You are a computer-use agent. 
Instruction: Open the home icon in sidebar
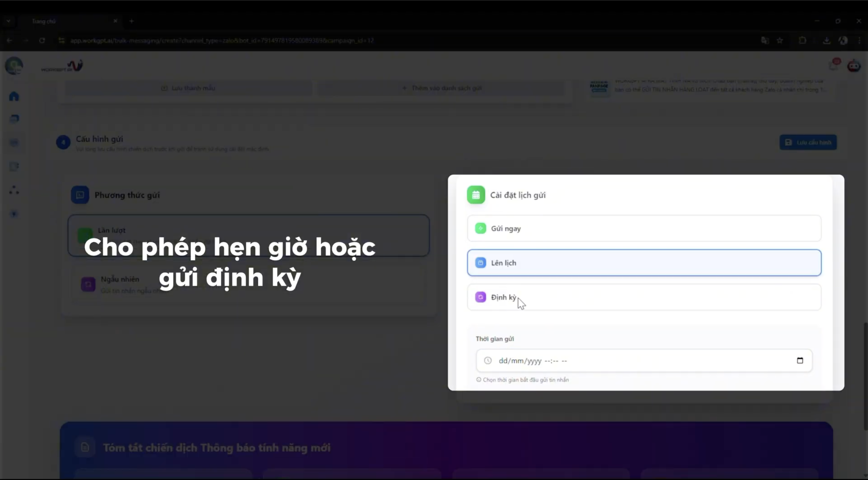coord(14,96)
